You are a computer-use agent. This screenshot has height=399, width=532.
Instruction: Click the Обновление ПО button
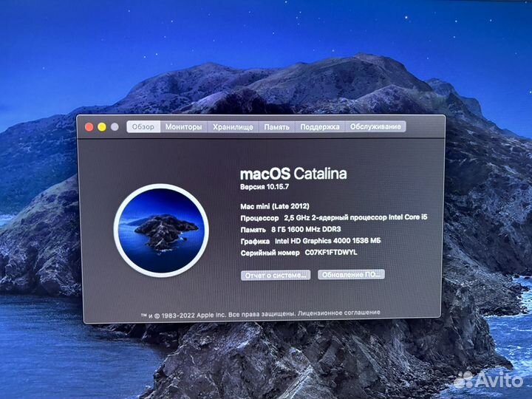click(x=351, y=274)
